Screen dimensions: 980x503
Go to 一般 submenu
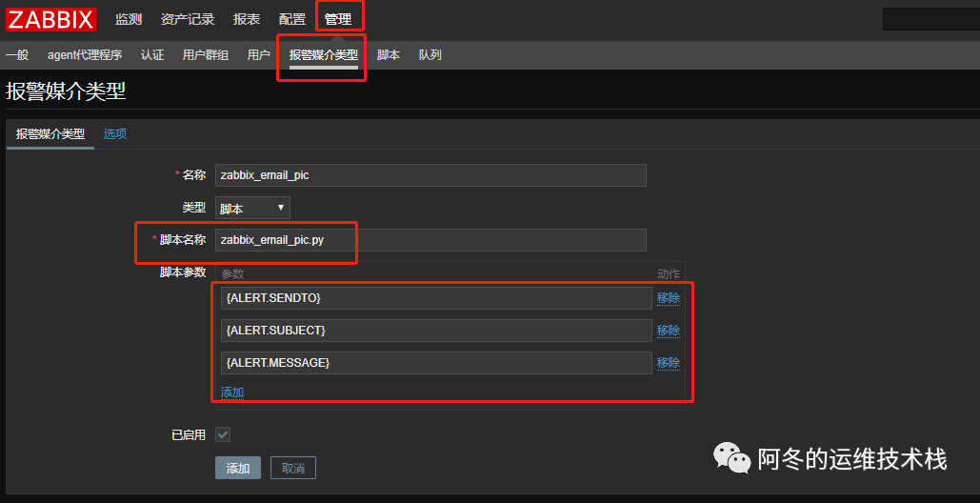(17, 55)
